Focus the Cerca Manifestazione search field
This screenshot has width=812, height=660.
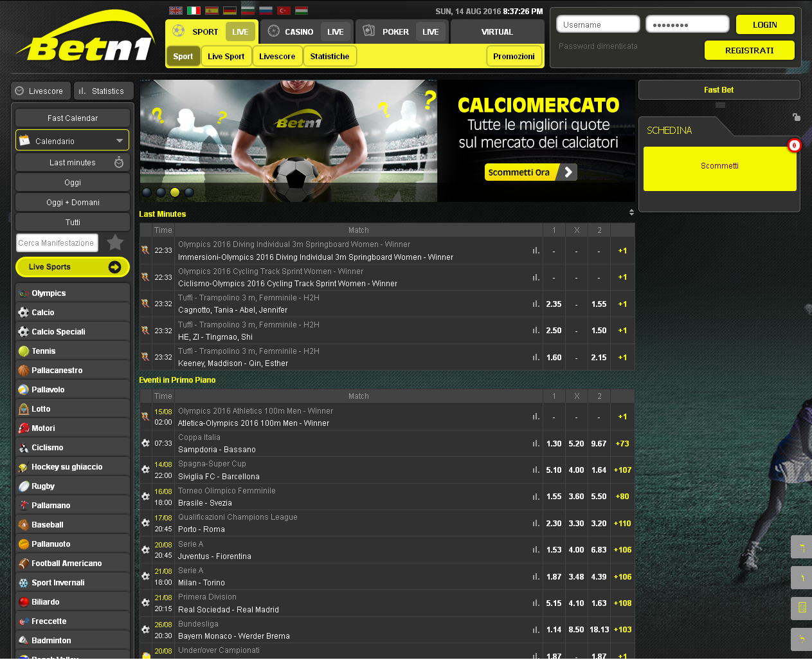57,243
